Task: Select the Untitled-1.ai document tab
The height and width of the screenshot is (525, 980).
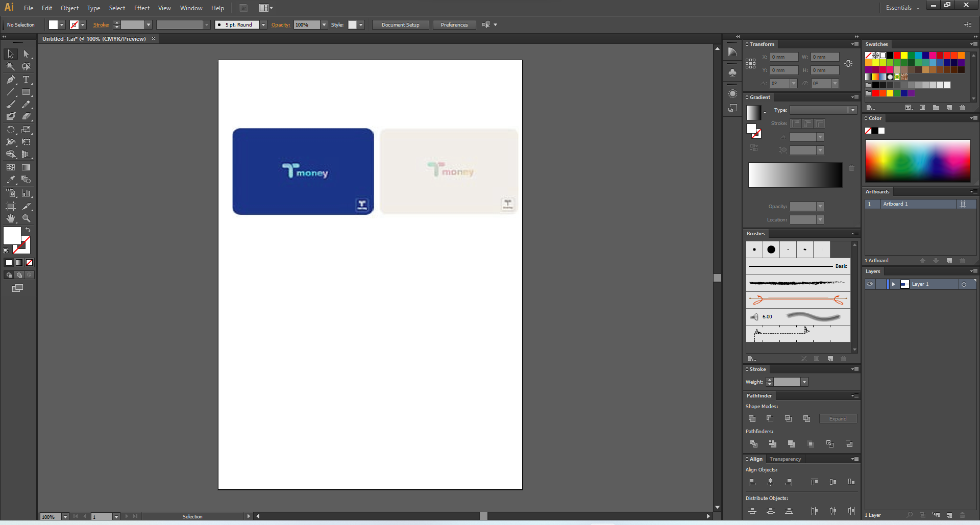Action: 94,39
